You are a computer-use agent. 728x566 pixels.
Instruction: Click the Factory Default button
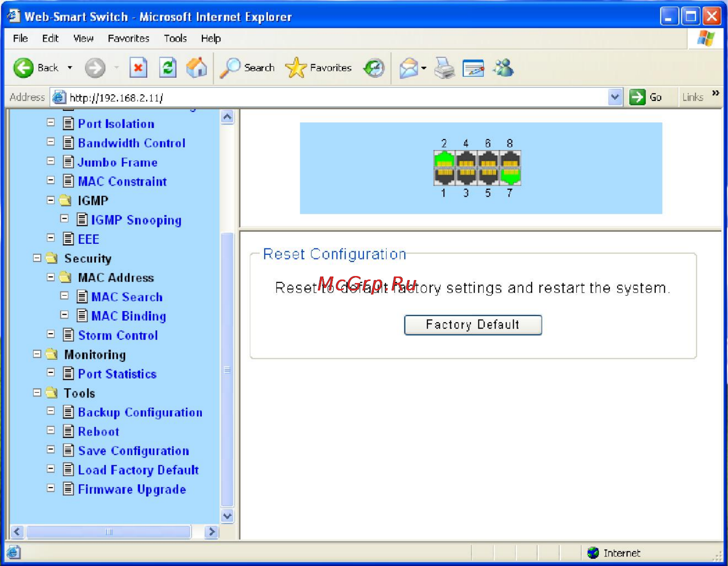click(473, 325)
